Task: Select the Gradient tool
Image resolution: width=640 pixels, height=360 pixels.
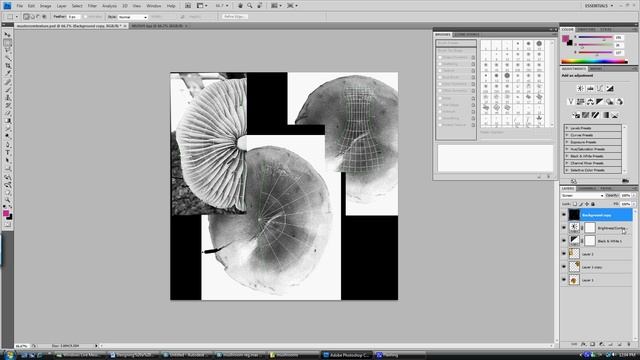Action: pyautogui.click(x=7, y=121)
